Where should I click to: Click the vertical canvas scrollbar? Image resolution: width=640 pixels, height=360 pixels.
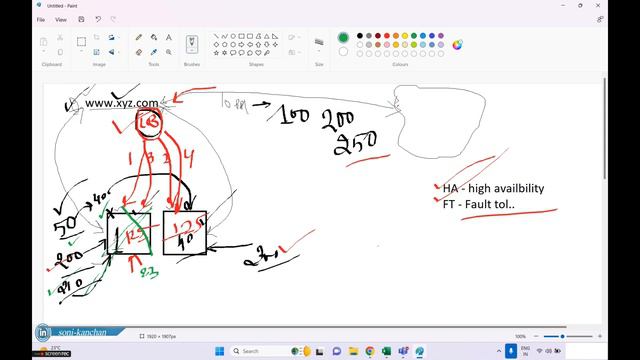pos(604,127)
